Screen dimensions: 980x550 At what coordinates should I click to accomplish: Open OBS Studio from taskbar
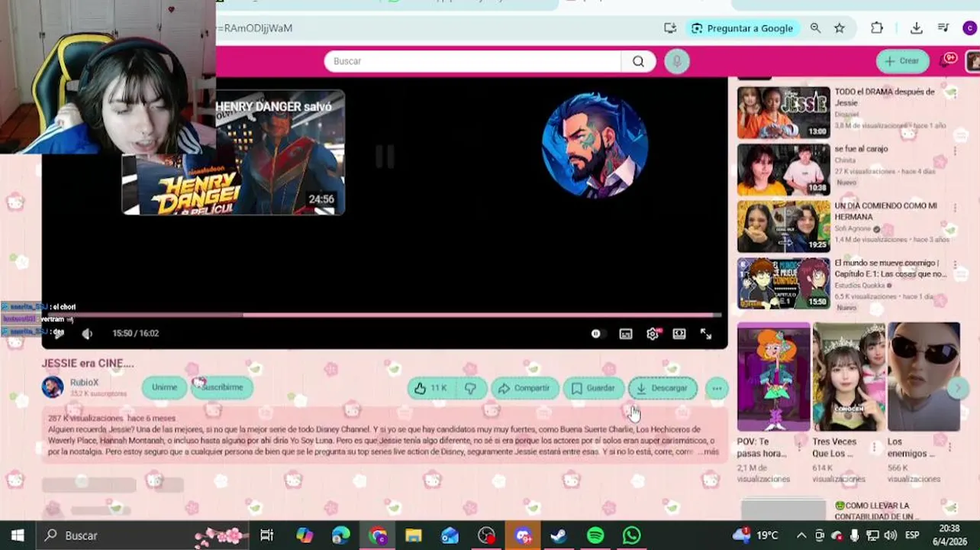(486, 535)
